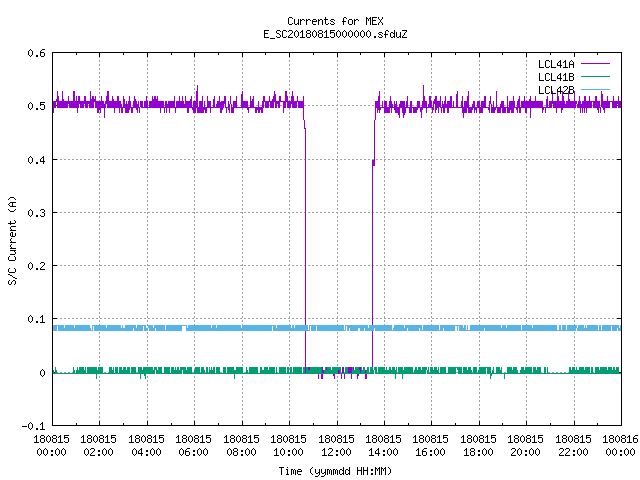Click the 180815 14:00 x-axis tick label
This screenshot has width=640, height=480.
(x=383, y=446)
